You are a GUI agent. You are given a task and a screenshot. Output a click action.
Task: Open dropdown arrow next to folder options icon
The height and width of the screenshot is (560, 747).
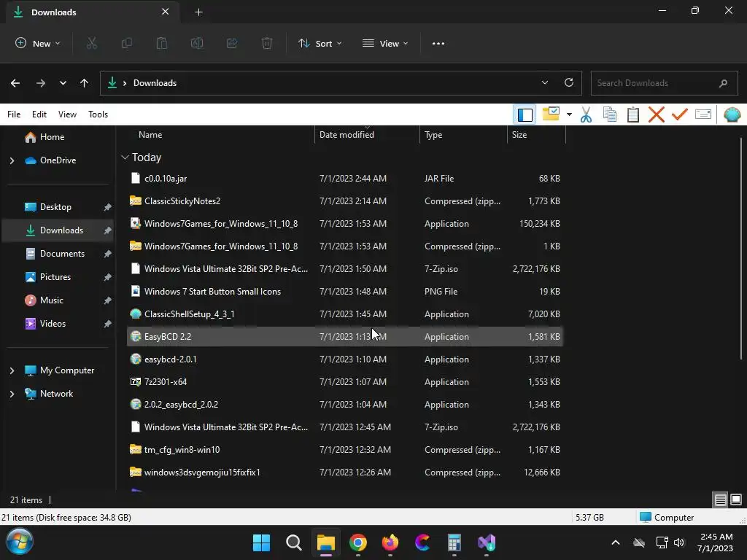click(569, 114)
